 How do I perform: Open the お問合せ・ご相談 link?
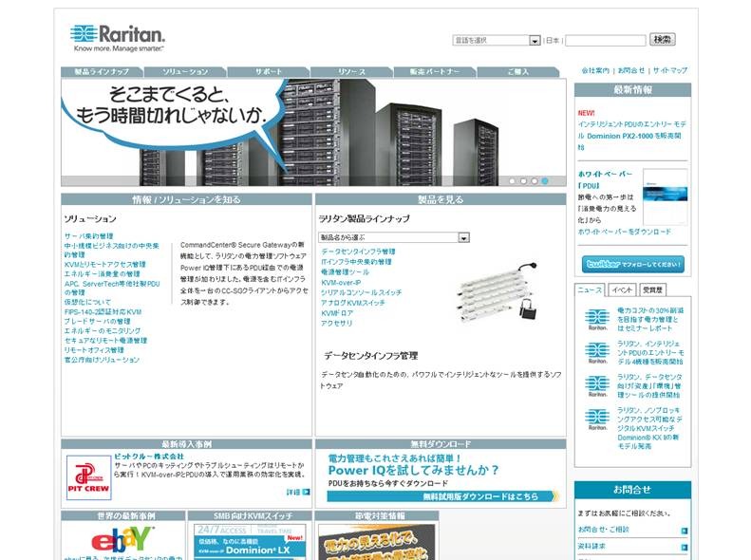coord(604,530)
